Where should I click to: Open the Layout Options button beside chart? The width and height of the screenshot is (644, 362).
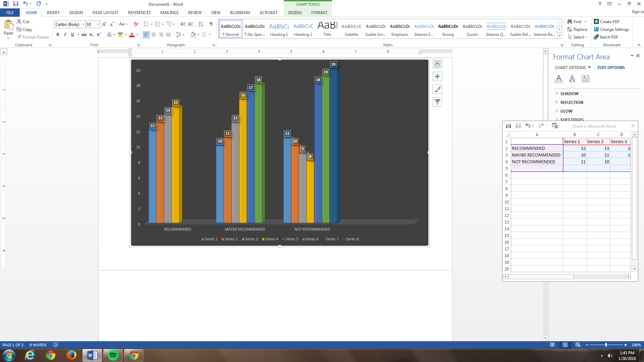coord(437,64)
